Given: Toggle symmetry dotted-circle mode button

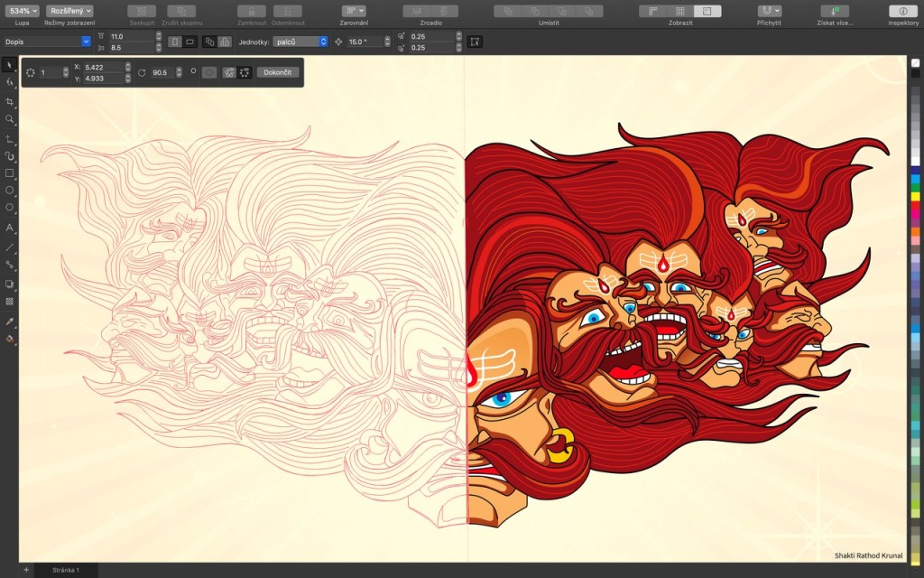Looking at the screenshot, I should click(x=245, y=72).
